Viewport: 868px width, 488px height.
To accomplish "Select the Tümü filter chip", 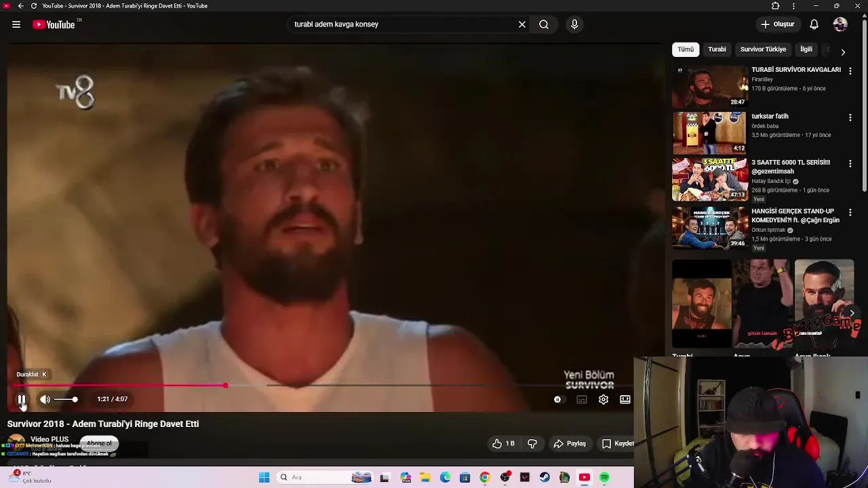I will pyautogui.click(x=686, y=49).
